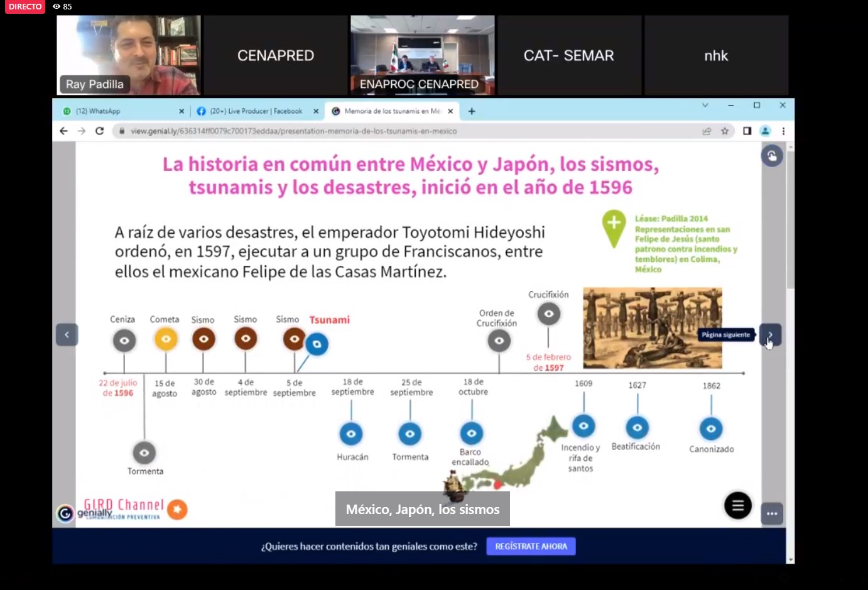Open the blue Tsunami eye marker

317,344
